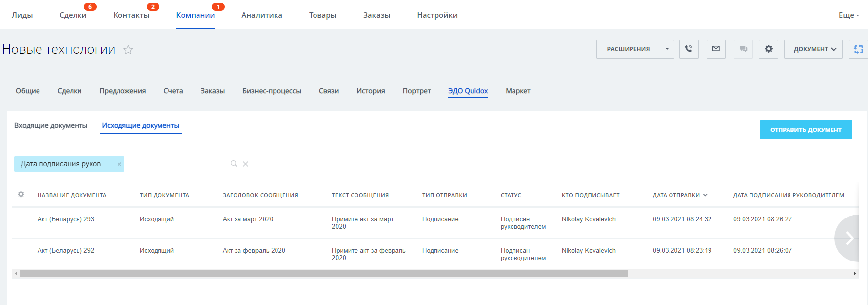
Task: Click the Отправить документ button
Action: coord(805,130)
